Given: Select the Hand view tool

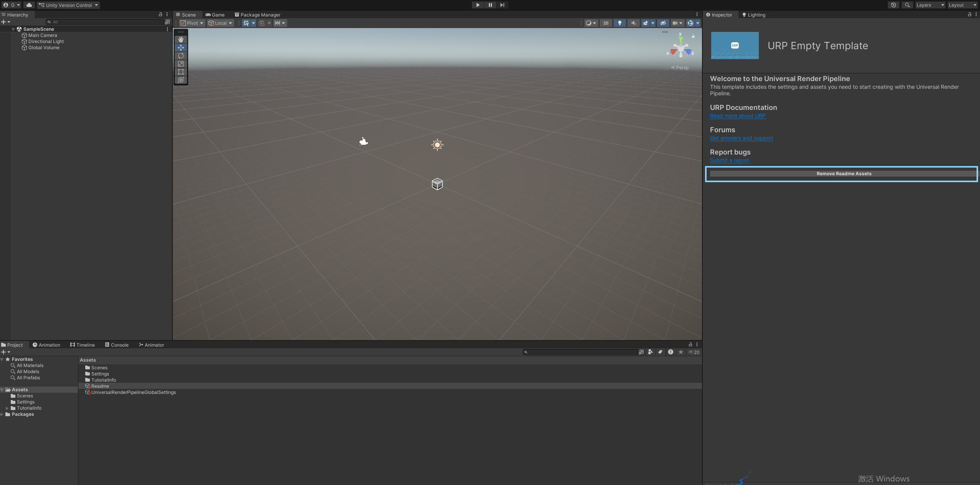Looking at the screenshot, I should 181,40.
